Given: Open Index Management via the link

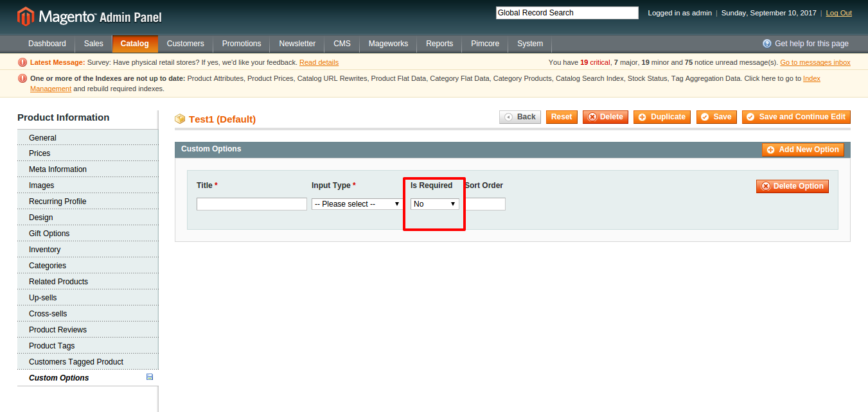Looking at the screenshot, I should [x=811, y=78].
